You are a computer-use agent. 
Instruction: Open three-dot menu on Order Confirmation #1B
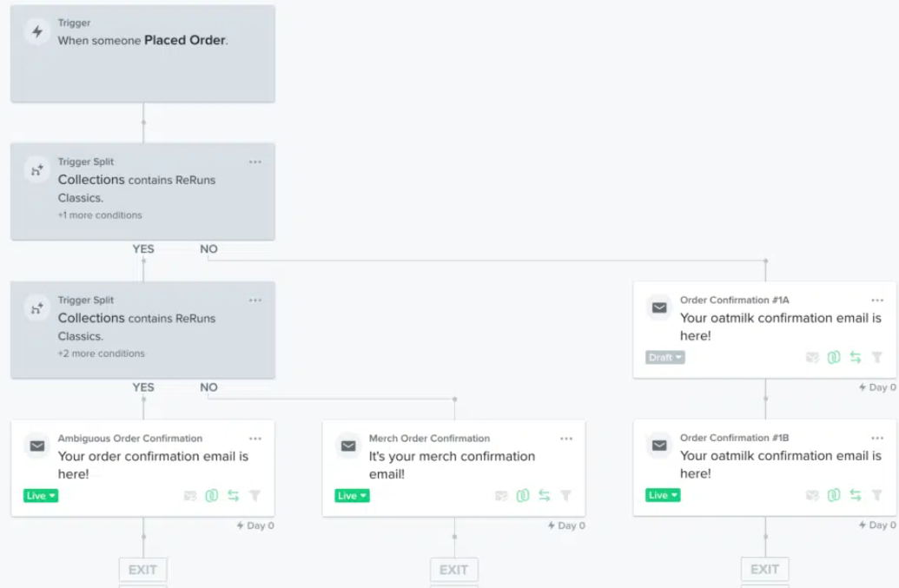pyautogui.click(x=877, y=439)
